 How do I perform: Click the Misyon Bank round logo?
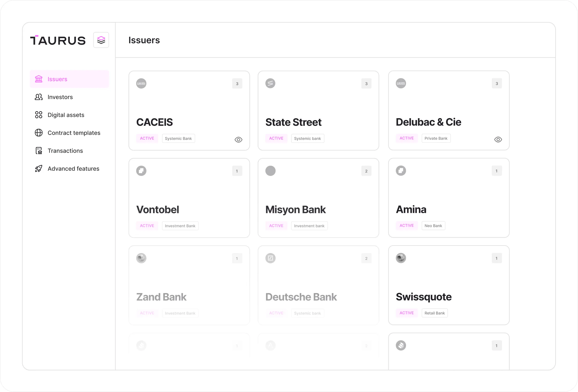click(x=270, y=171)
